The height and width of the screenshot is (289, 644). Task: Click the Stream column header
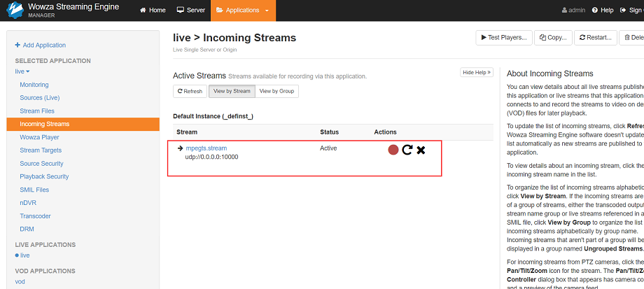click(x=187, y=132)
